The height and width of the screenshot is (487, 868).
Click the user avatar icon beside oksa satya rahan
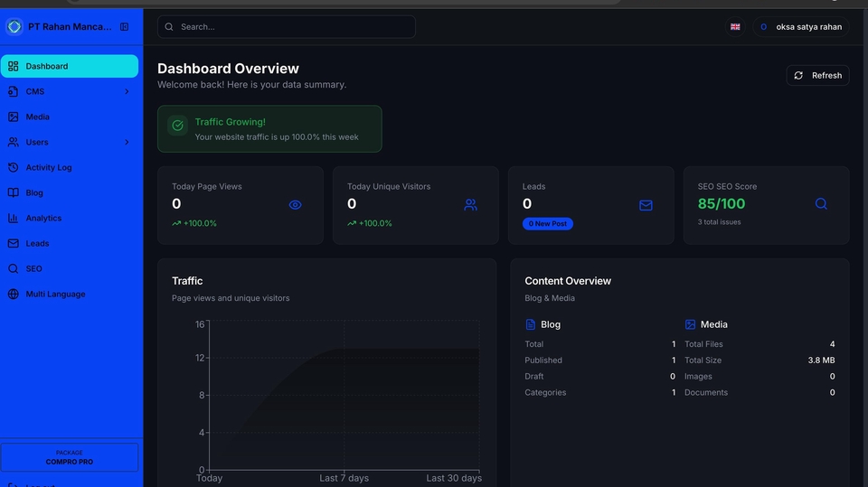point(763,26)
